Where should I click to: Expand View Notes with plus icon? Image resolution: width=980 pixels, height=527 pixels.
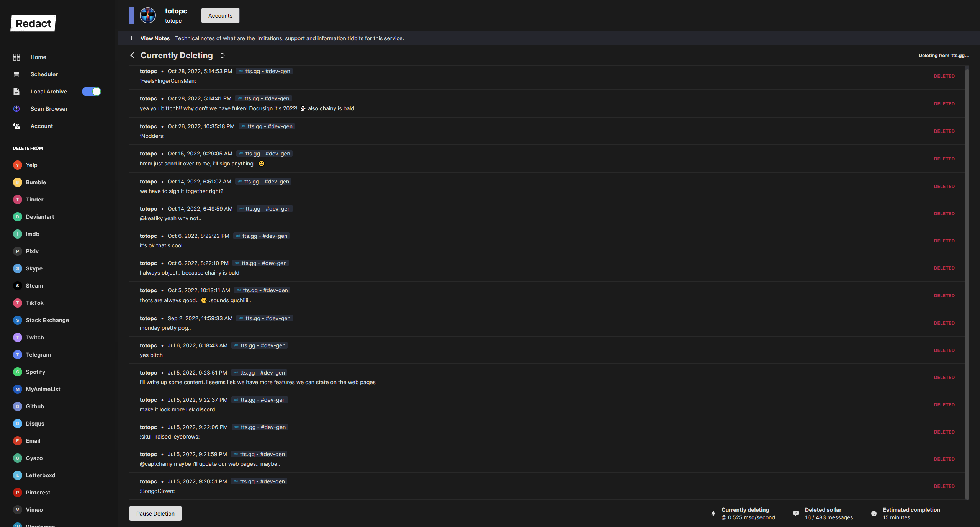click(131, 38)
